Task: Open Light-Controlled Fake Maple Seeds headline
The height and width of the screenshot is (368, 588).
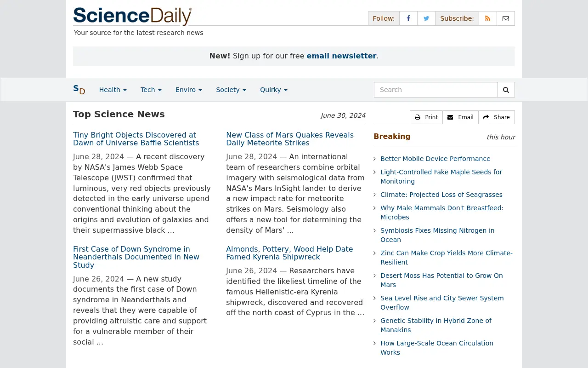Action: click(x=441, y=177)
